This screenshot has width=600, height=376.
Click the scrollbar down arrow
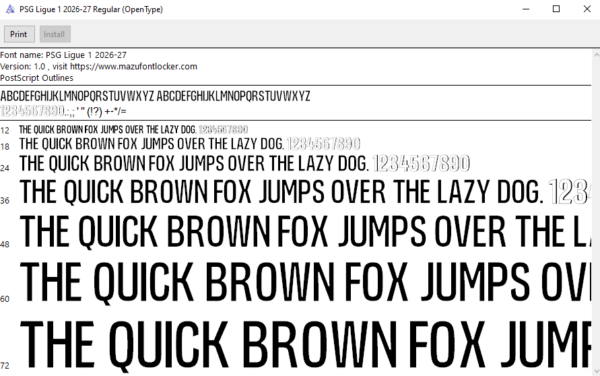click(596, 371)
